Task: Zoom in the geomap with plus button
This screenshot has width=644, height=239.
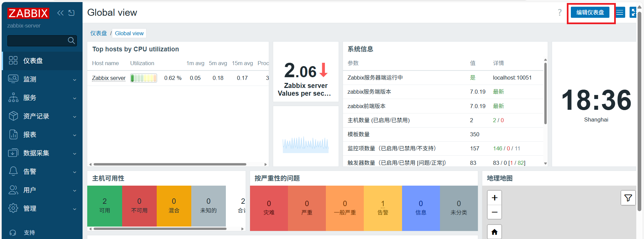Action: tap(494, 198)
